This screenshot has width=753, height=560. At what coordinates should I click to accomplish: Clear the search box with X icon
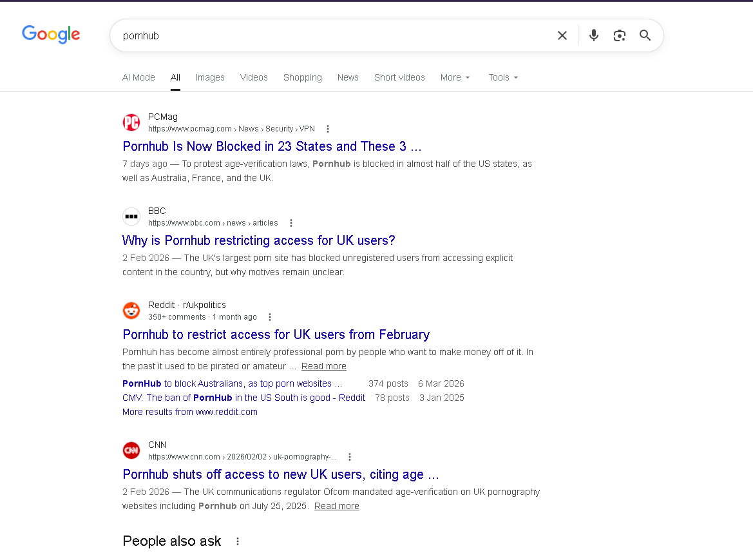[x=562, y=35]
